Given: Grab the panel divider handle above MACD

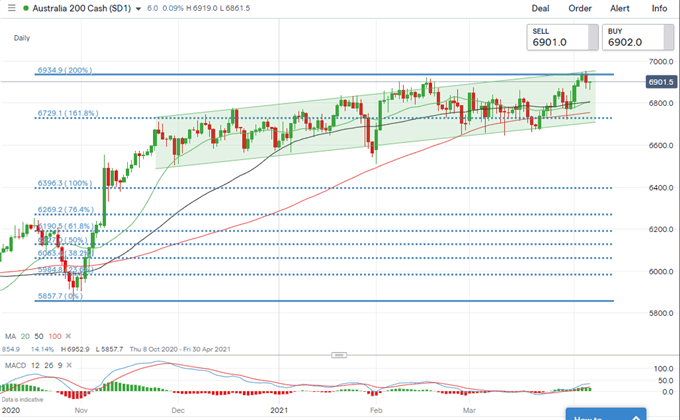Looking at the screenshot, I should 339,355.
